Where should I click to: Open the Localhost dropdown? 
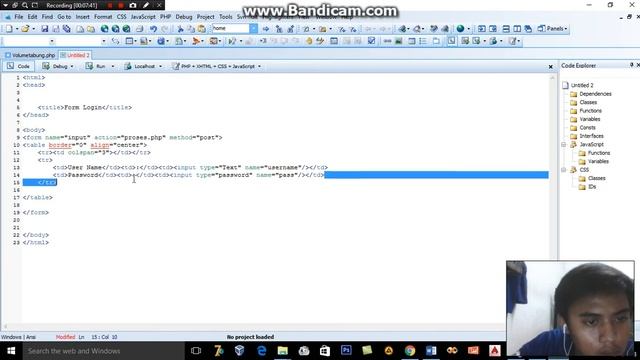[160, 66]
